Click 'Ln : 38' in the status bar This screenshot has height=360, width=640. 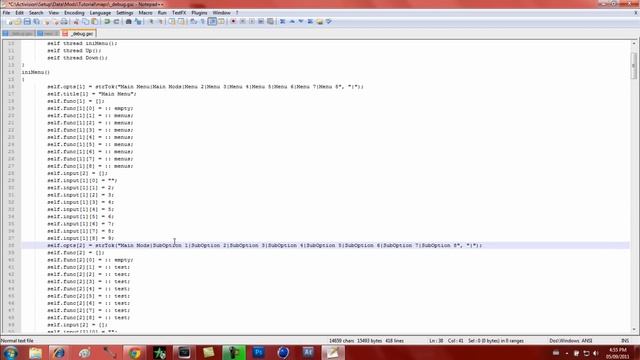point(436,340)
